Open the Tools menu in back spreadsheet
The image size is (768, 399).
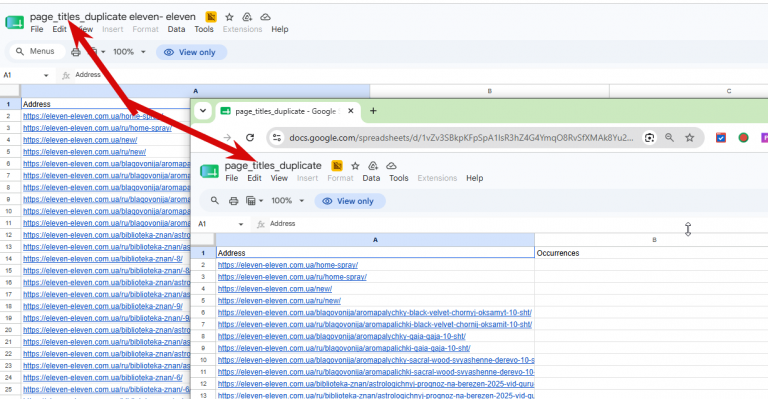(204, 29)
